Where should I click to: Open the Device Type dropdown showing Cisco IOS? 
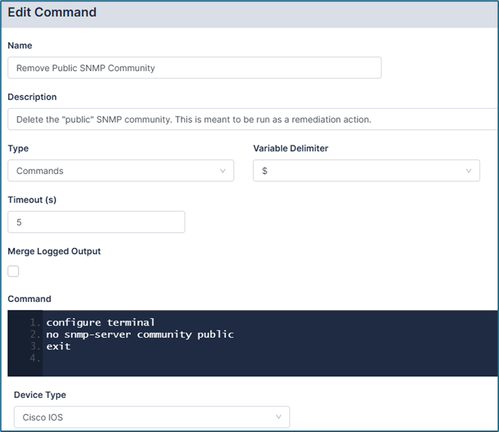point(152,417)
